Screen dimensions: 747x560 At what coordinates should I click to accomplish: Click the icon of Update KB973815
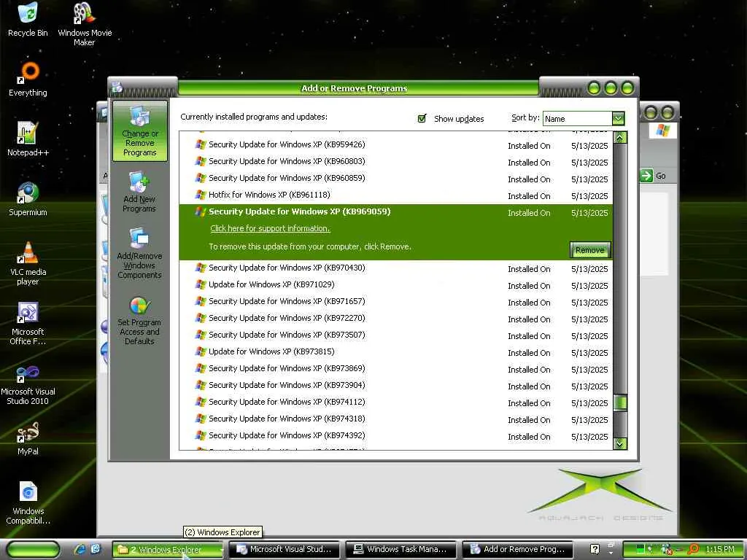tap(201, 351)
